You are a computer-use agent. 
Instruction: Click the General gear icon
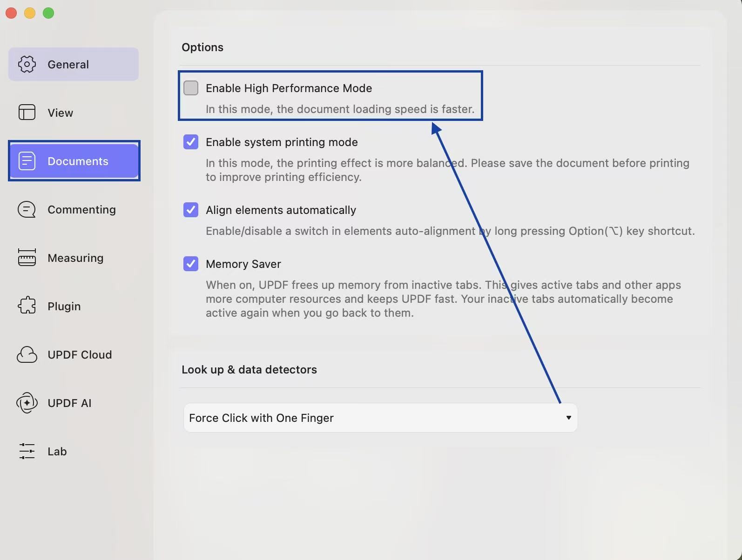coord(27,64)
